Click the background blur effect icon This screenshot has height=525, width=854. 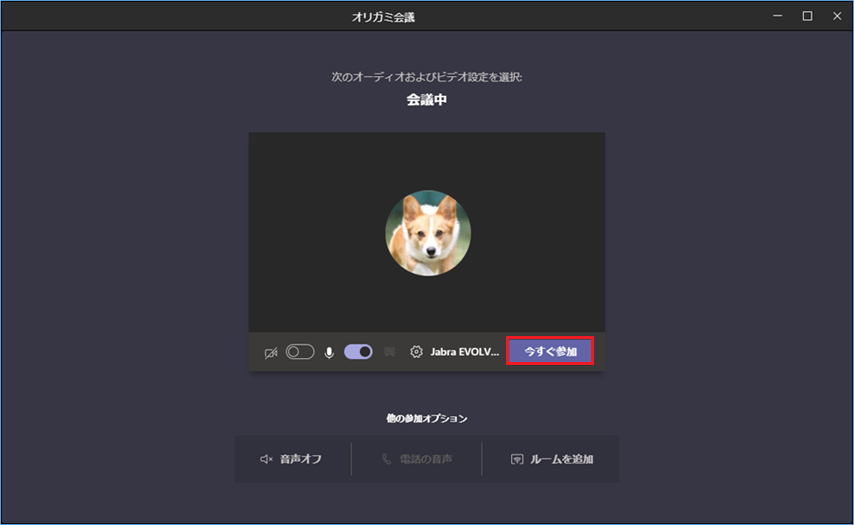click(x=389, y=352)
